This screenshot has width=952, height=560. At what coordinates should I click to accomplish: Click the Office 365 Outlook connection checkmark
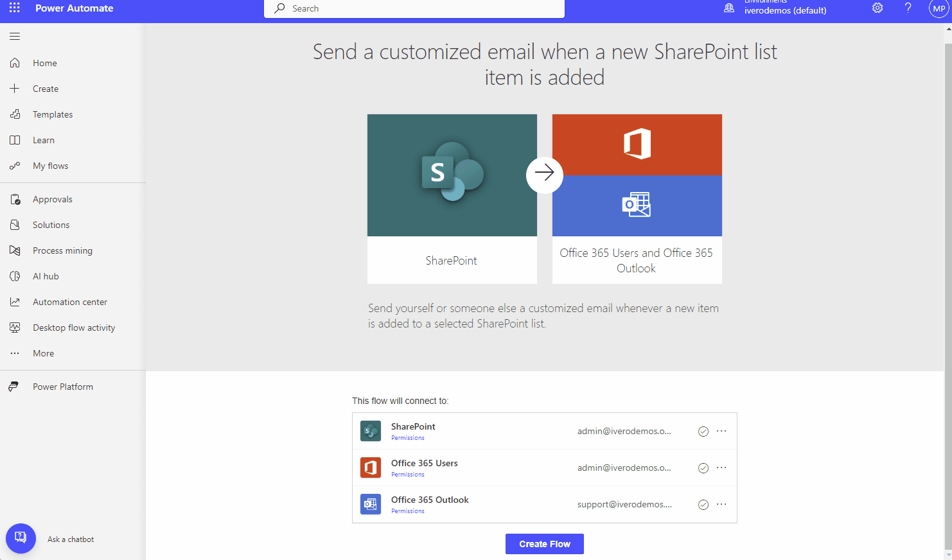703,505
